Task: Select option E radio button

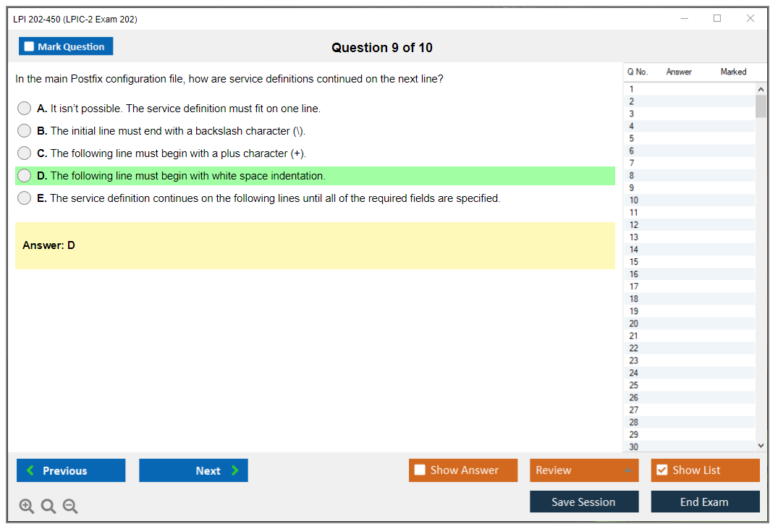Action: 25,198
